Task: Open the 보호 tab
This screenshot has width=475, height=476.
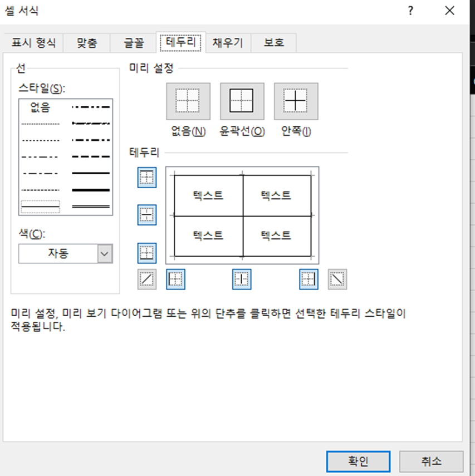Action: point(273,42)
